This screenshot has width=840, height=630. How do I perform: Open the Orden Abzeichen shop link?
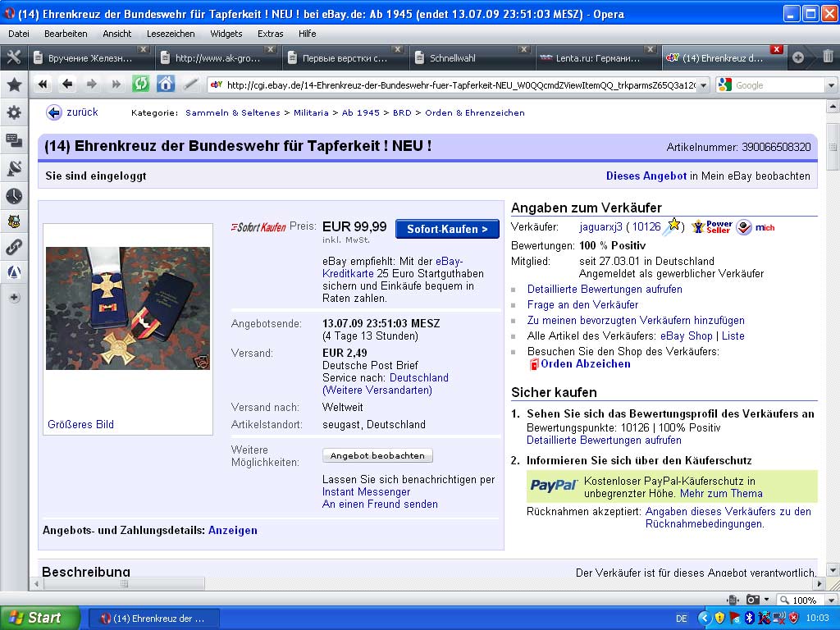click(x=585, y=363)
